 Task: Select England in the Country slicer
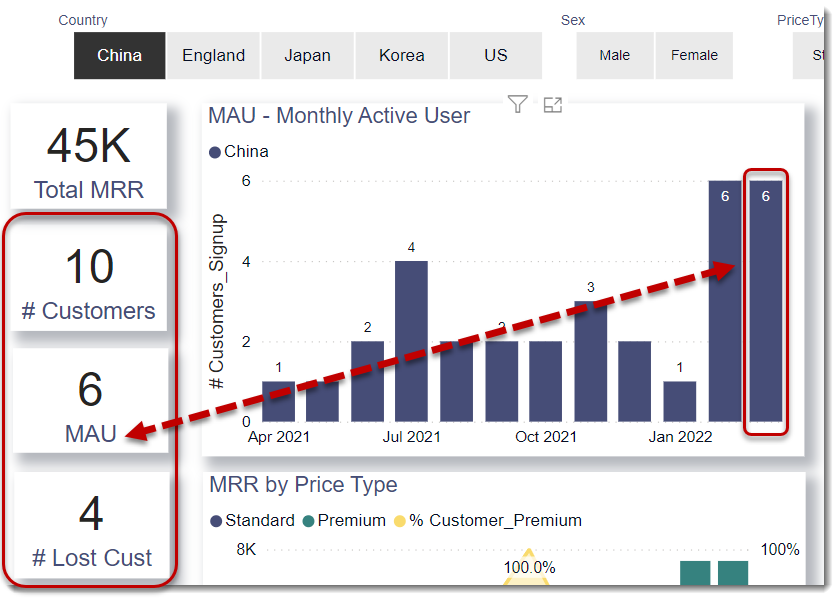coord(213,55)
